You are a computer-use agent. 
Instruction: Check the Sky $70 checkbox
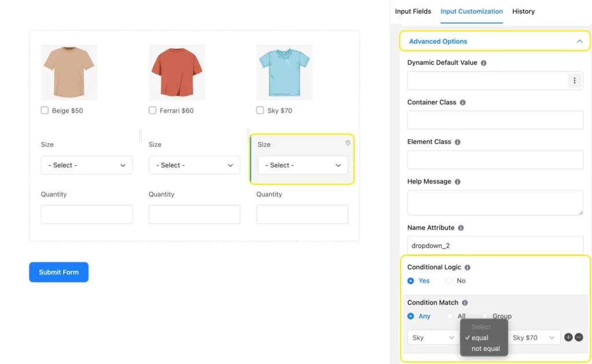click(260, 110)
